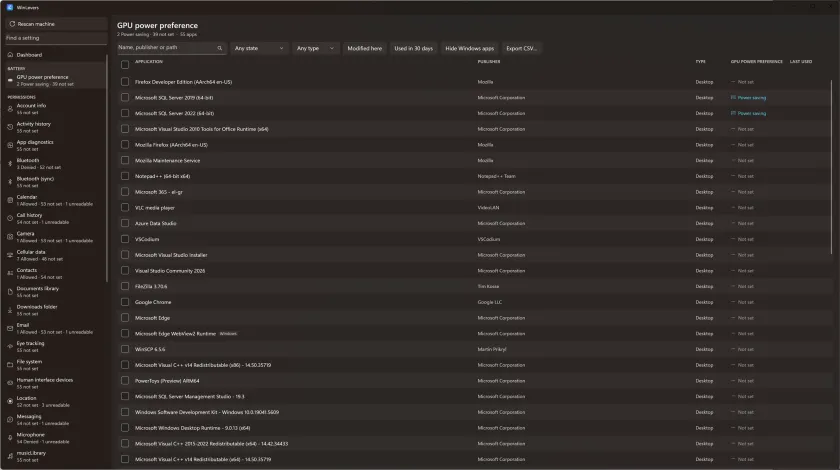840x470 pixels.
Task: Open the Dashboard home icon
Action: (x=10, y=55)
